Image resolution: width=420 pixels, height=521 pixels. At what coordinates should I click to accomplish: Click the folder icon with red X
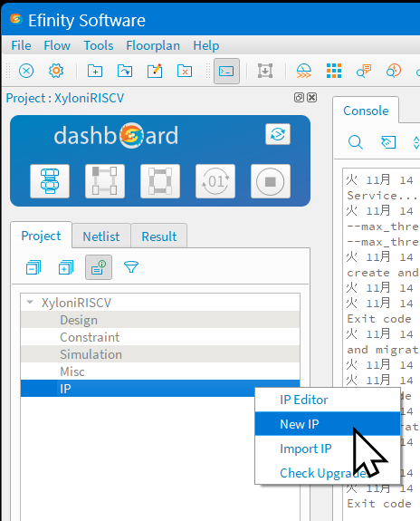tap(185, 71)
